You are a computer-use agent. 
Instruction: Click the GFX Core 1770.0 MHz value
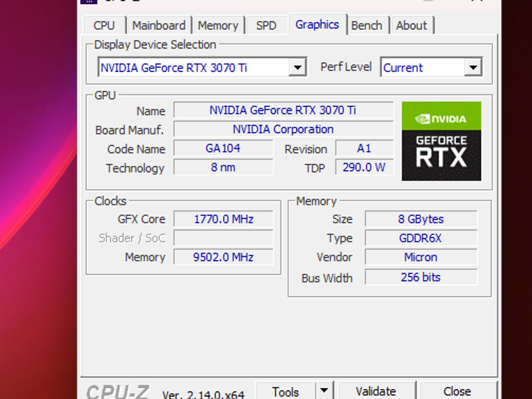click(x=223, y=219)
